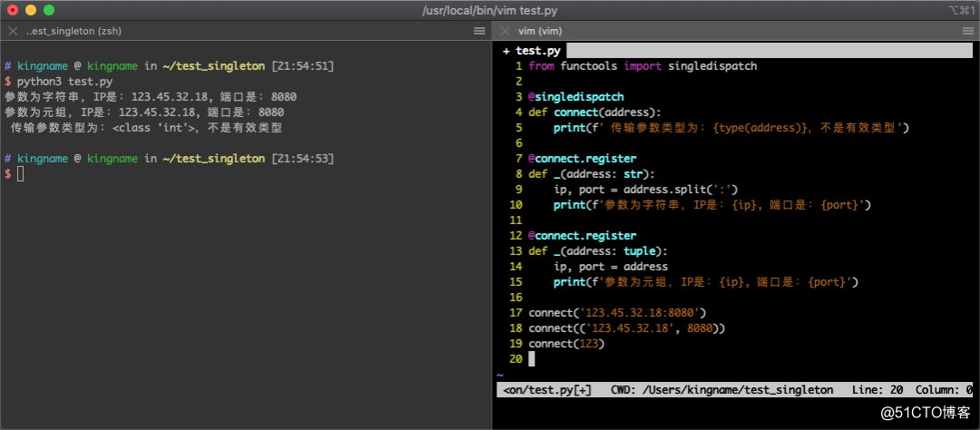Click 'def _(address: str):' on line 8
980x430 pixels.
592,174
